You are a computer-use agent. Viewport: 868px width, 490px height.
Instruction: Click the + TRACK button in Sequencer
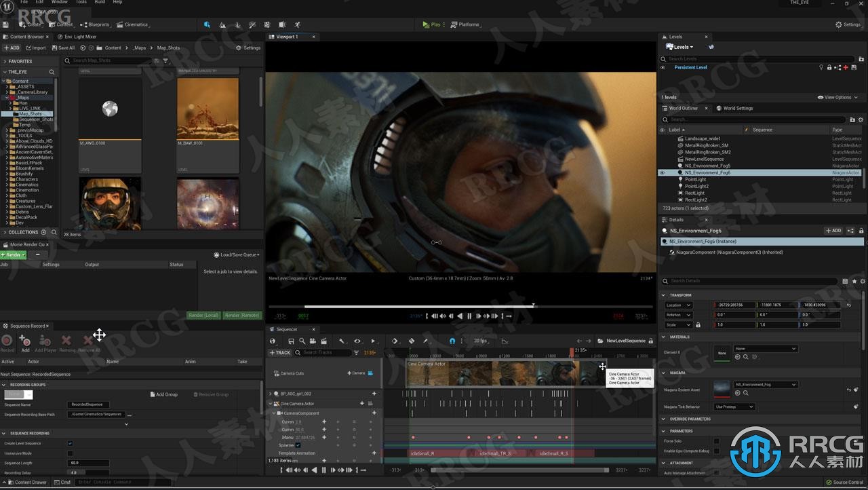point(280,353)
